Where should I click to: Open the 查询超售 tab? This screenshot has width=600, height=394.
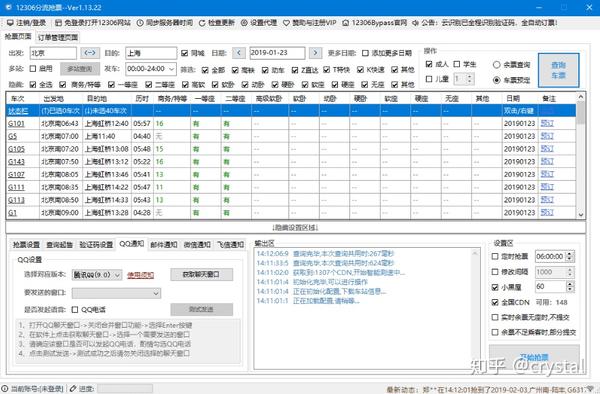[x=59, y=244]
